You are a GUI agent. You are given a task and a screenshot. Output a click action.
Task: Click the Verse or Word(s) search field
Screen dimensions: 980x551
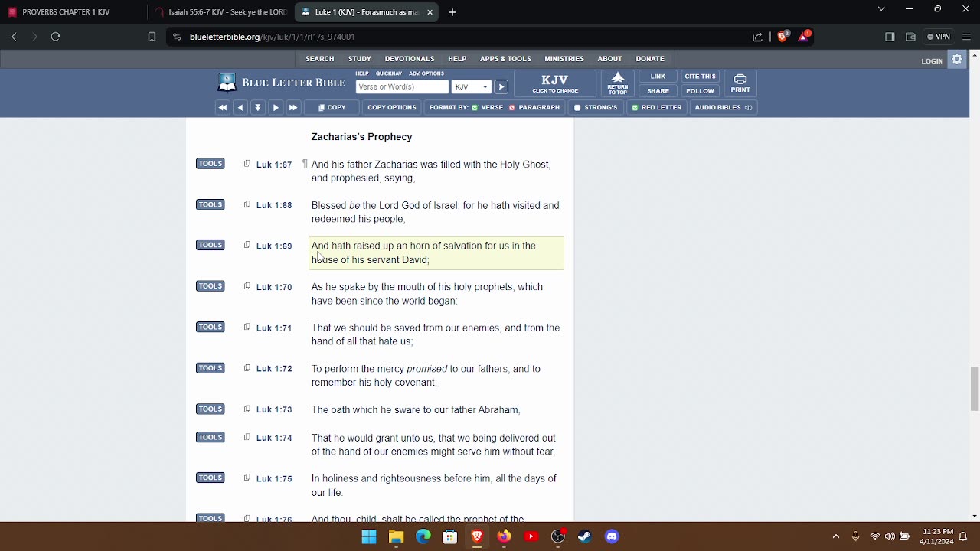point(402,87)
